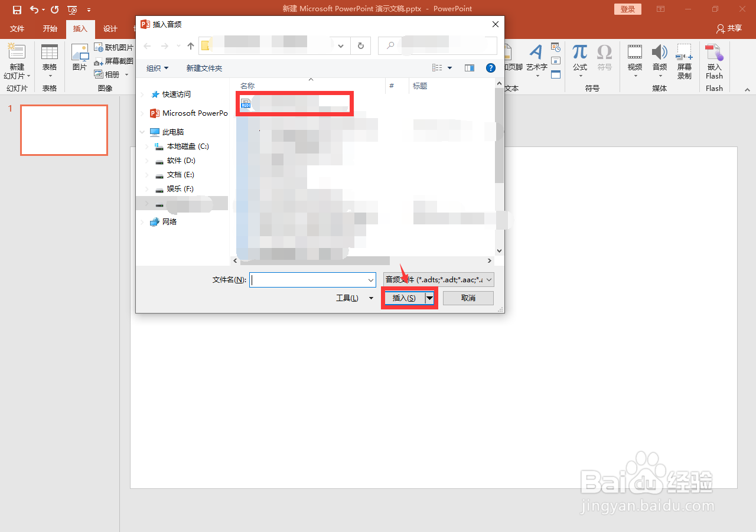Click the Back arrow in the dialog
The width and height of the screenshot is (756, 532).
148,45
